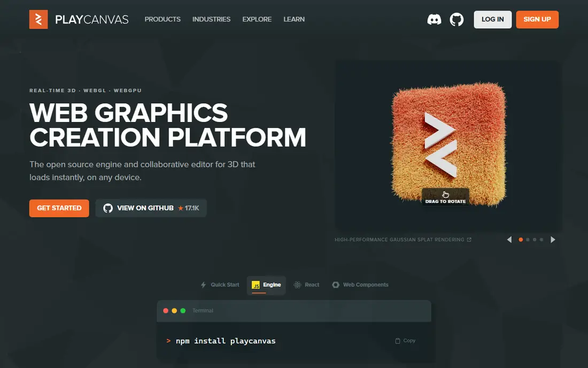This screenshot has width=588, height=368.
Task: Open the Products menu
Action: click(x=163, y=19)
